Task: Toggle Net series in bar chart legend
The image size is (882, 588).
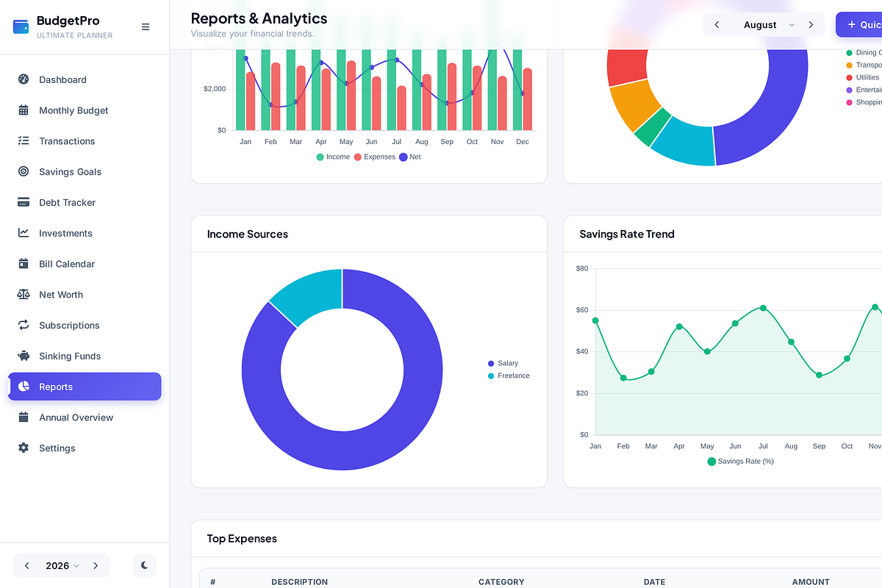Action: point(410,157)
